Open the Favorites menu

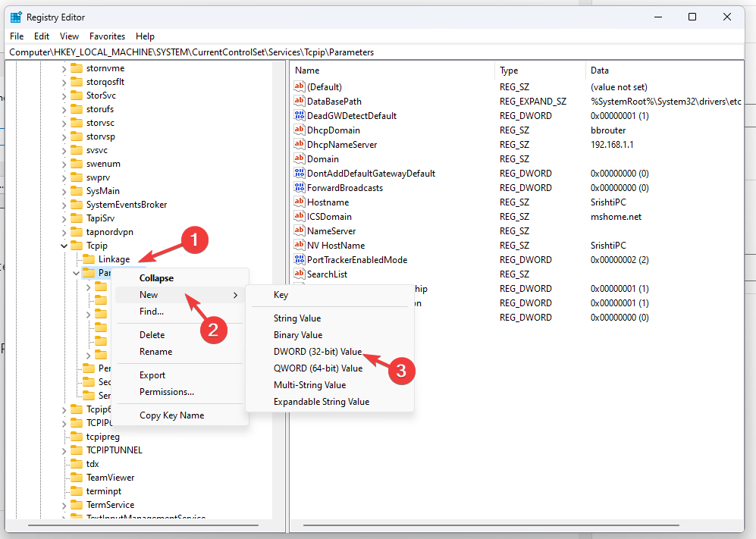(x=107, y=36)
